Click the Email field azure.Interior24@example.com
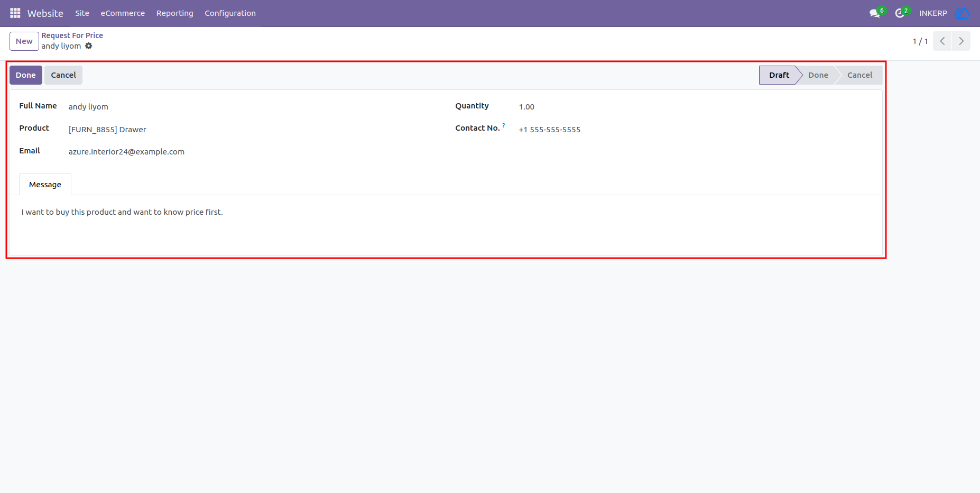Viewport: 980px width, 493px height. pos(126,152)
